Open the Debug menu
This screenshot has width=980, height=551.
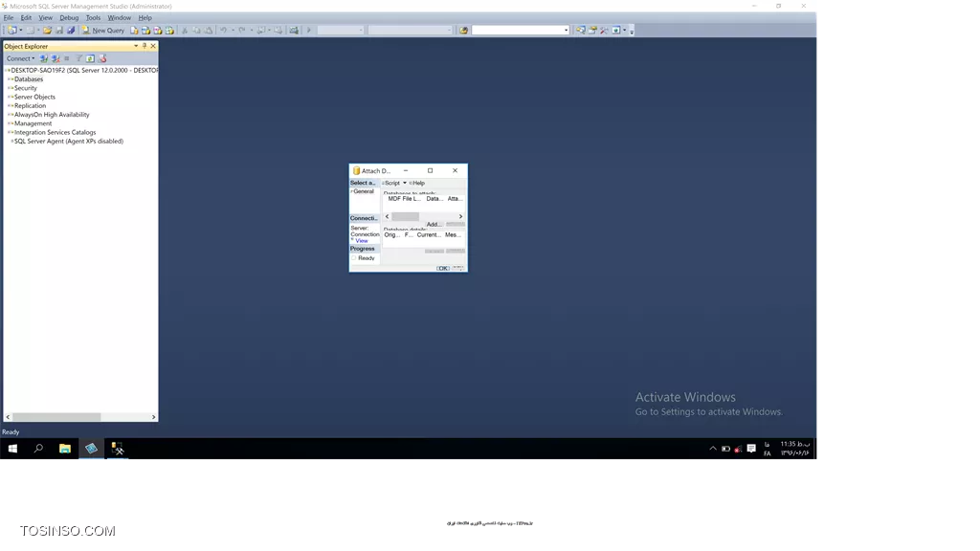point(69,17)
